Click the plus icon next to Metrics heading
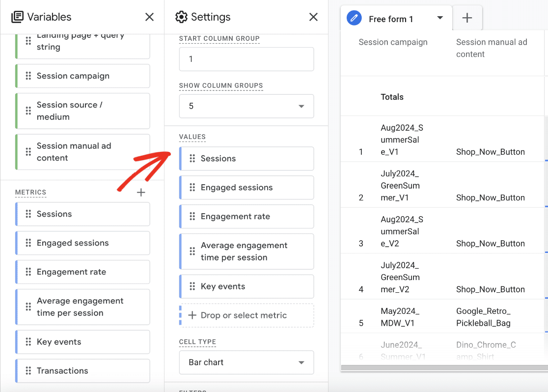 click(141, 193)
